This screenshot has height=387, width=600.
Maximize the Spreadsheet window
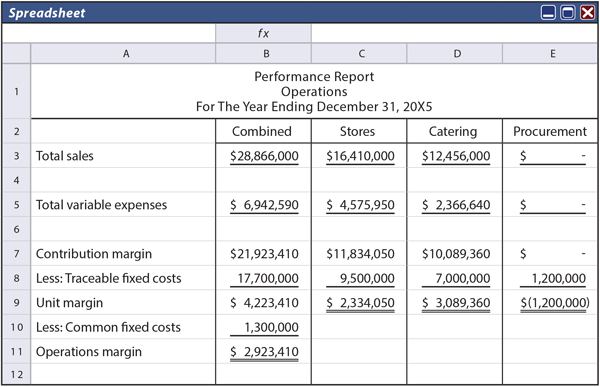coord(567,13)
